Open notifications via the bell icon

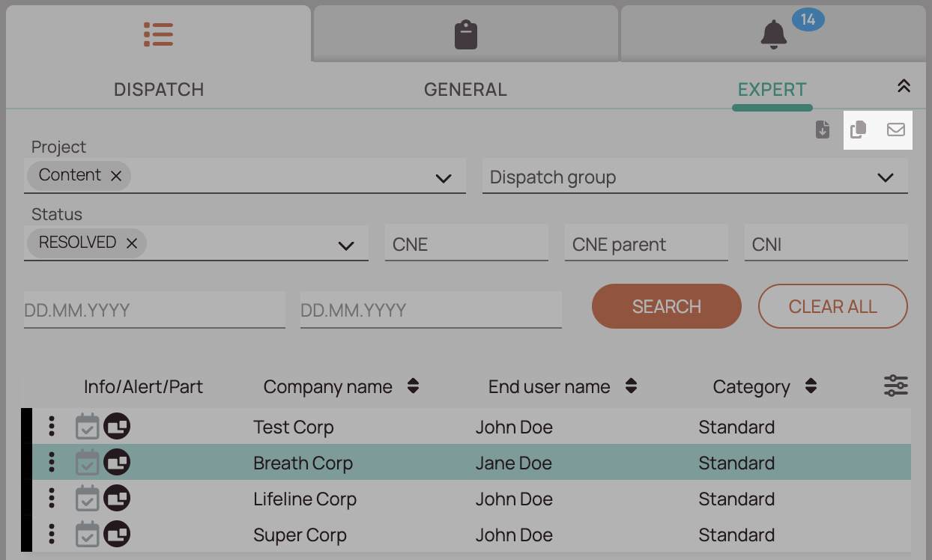point(773,34)
